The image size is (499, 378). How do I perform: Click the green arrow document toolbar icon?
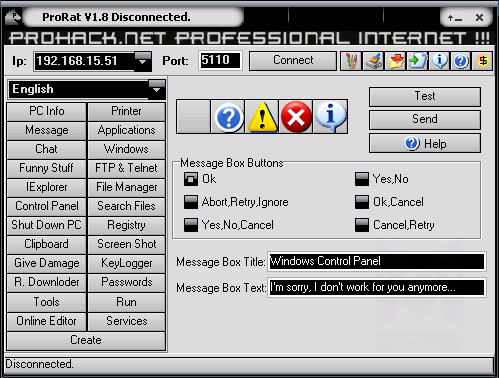point(417,61)
